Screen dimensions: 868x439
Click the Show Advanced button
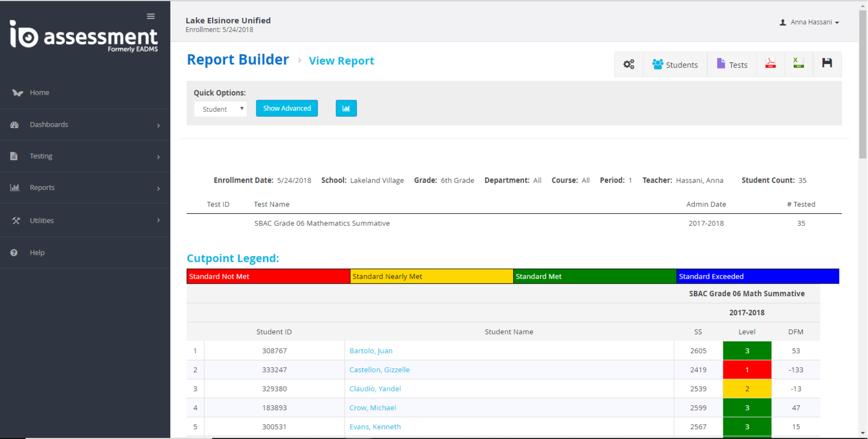point(287,108)
